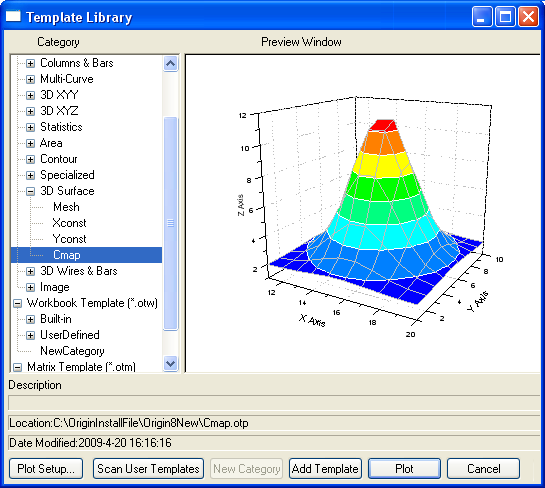Collapse the 3D Surface category
Screen dimensions: 545x488
(x=31, y=191)
